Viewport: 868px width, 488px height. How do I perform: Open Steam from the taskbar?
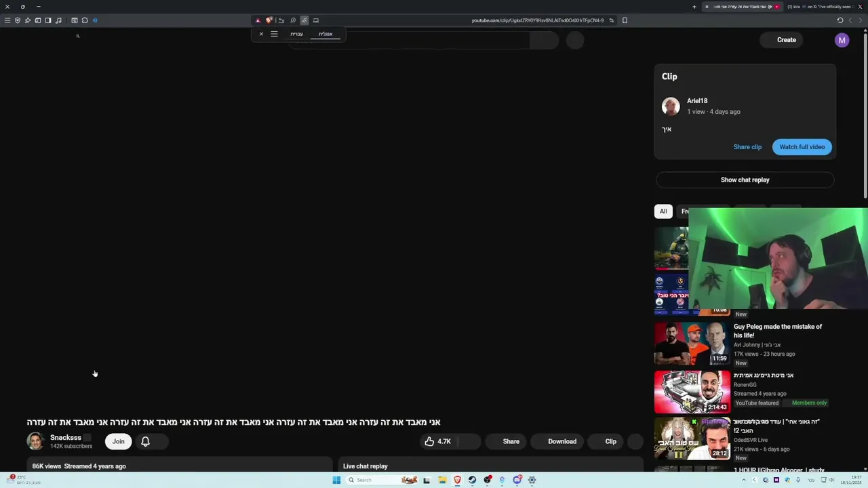click(472, 480)
